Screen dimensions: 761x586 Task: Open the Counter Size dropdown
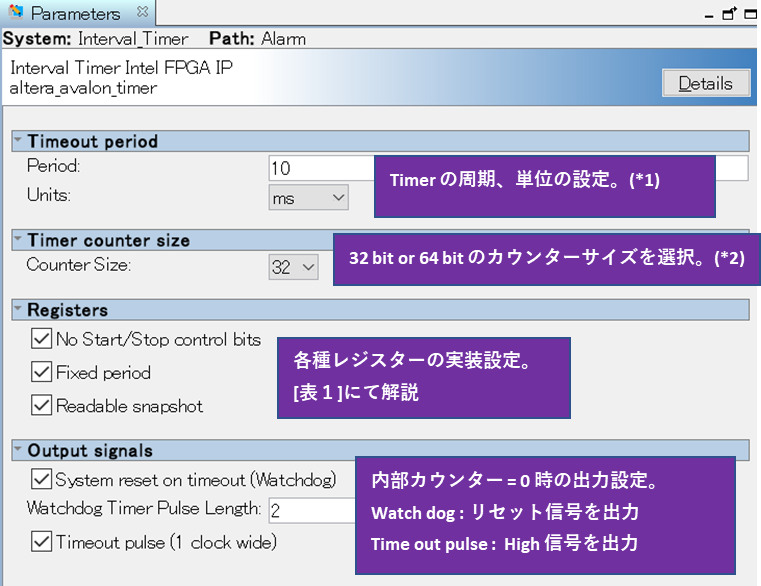point(293,266)
